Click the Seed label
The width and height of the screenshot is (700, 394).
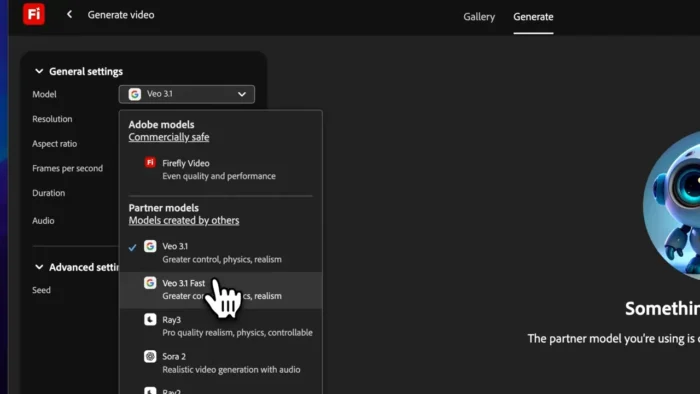pyautogui.click(x=42, y=290)
